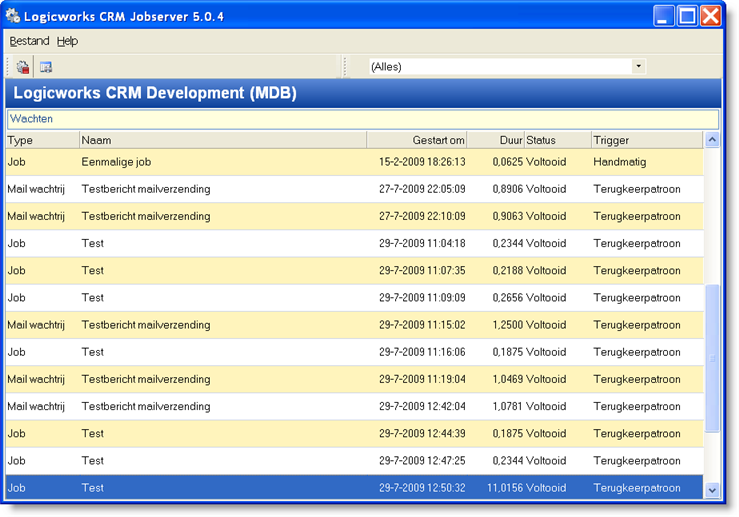The height and width of the screenshot is (517, 739).
Task: Click the Wachten status field
Action: pyautogui.click(x=363, y=119)
